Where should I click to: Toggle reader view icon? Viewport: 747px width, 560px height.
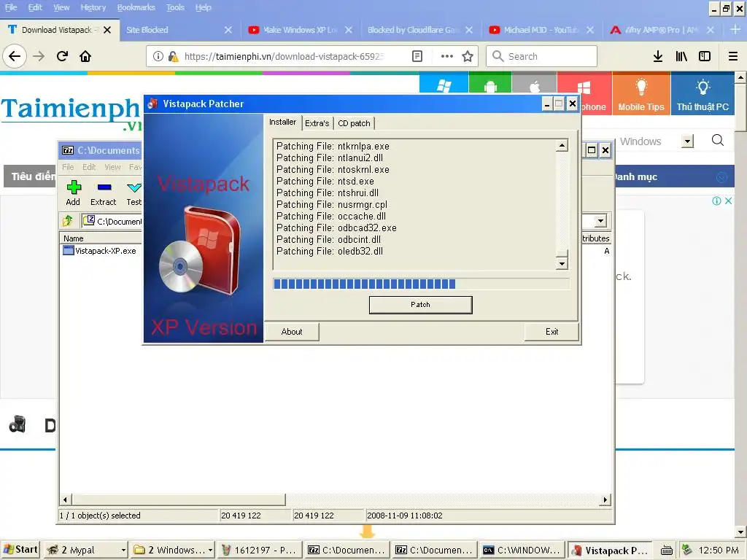click(417, 57)
